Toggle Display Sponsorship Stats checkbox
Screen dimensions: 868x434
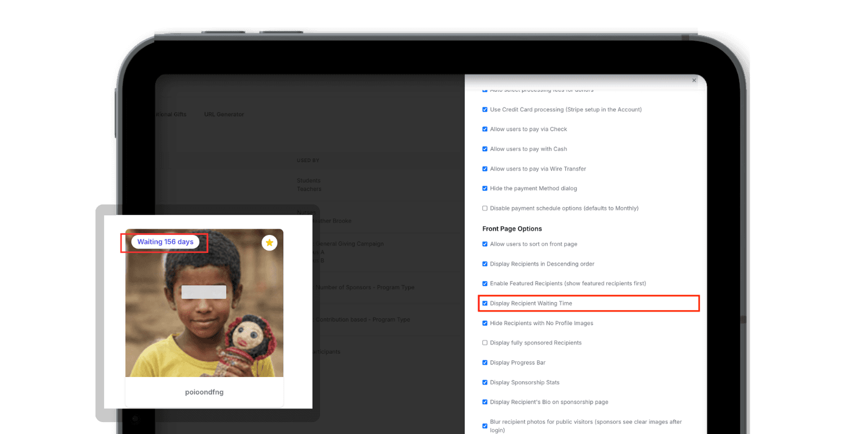coord(485,382)
